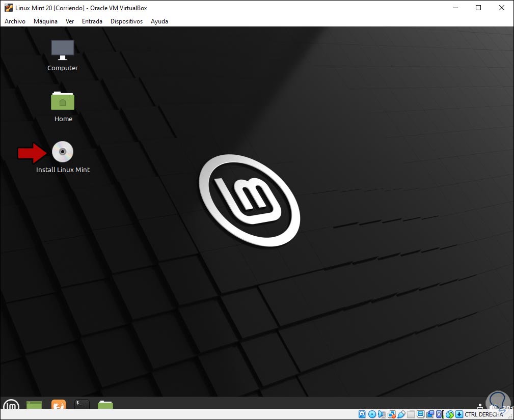Open the Archivo menu
This screenshot has height=420, width=514.
(x=15, y=21)
